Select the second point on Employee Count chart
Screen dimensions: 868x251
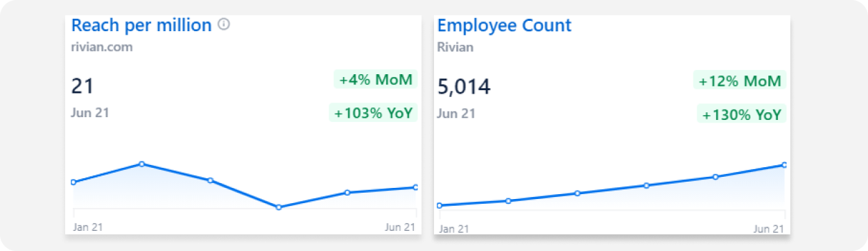[x=508, y=201]
